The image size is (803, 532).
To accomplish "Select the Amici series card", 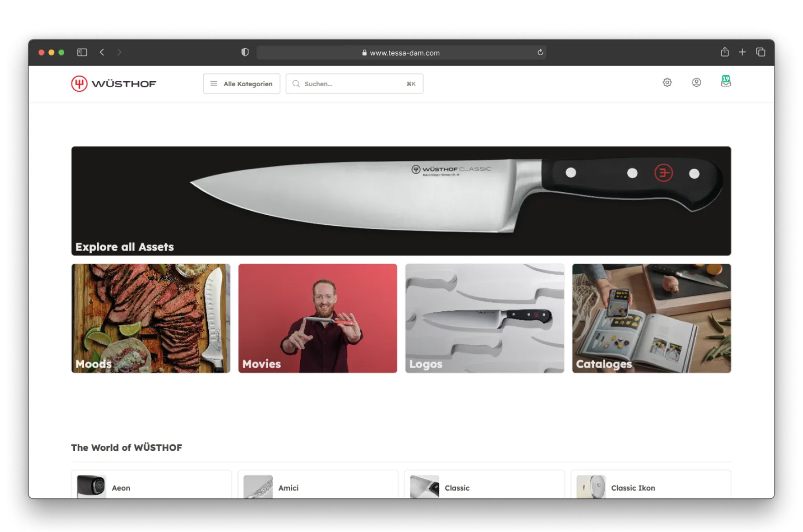I will (x=318, y=486).
